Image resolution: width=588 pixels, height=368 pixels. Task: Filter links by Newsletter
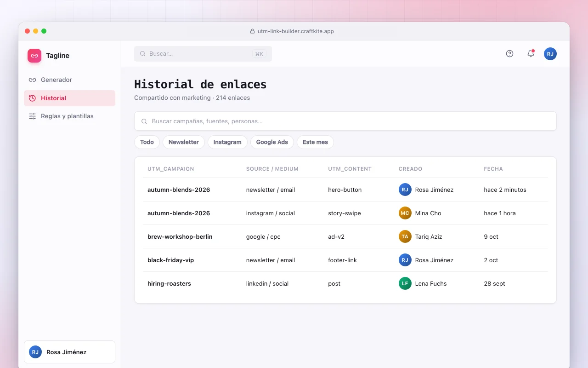pyautogui.click(x=184, y=142)
